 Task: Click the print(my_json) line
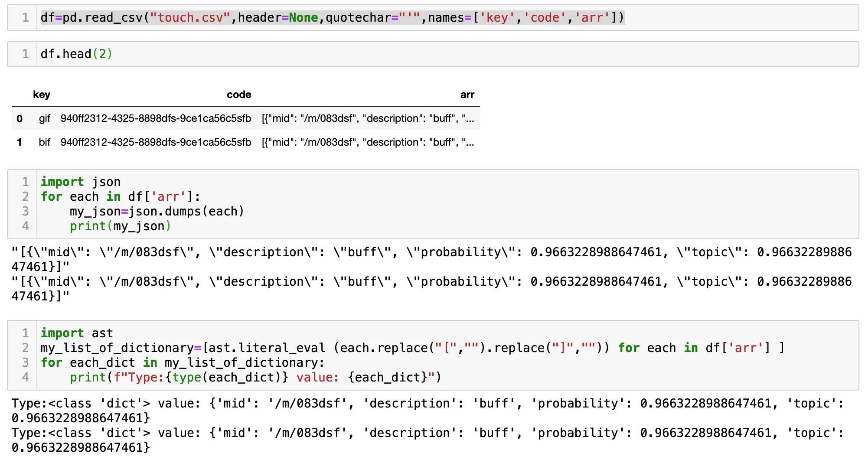[121, 226]
